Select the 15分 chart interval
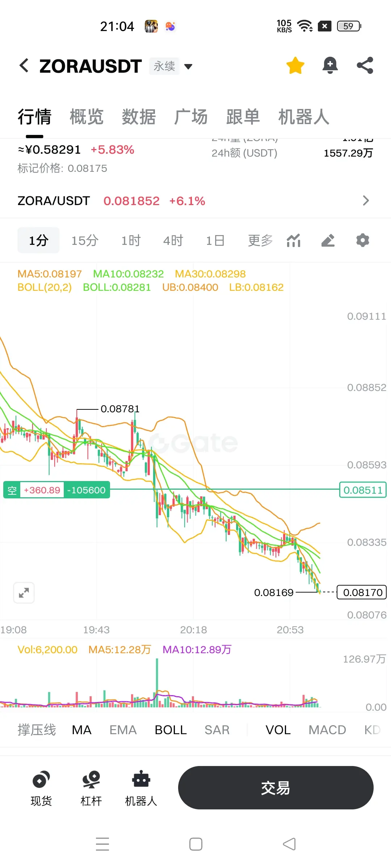Image resolution: width=391 pixels, height=868 pixels. (x=85, y=241)
